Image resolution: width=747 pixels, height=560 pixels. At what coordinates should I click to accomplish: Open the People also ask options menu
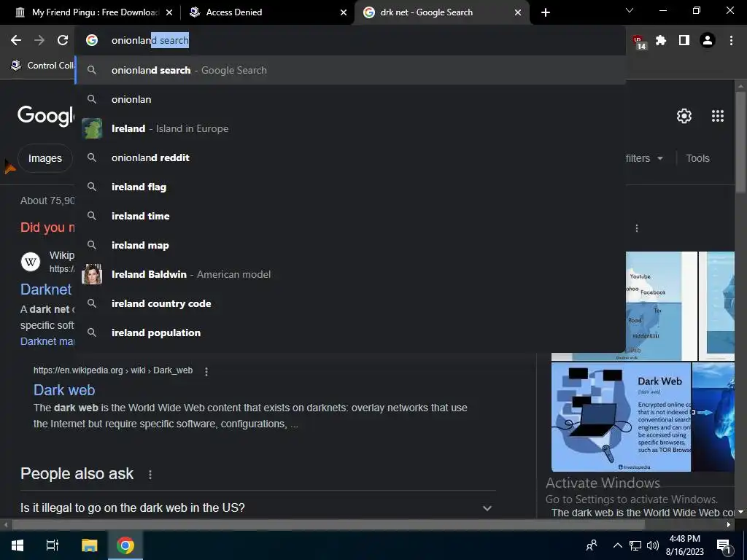click(x=150, y=474)
